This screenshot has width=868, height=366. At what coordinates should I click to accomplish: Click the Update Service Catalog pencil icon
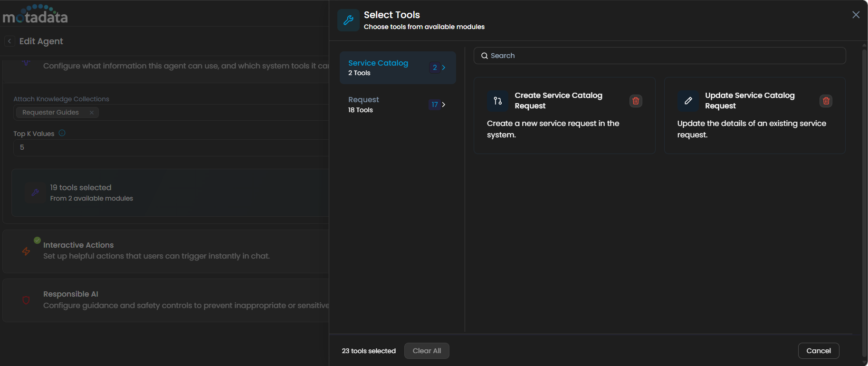[x=688, y=101]
